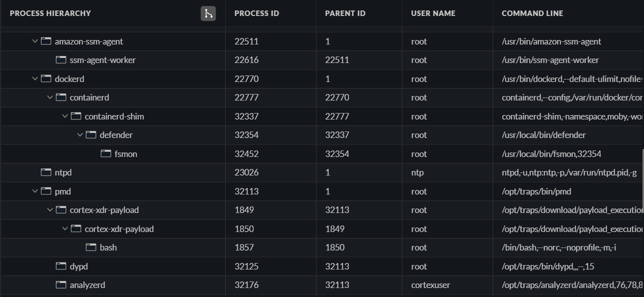Viewport: 644px width, 297px height.
Task: Click the process icon next to fsmon
Action: (106, 154)
